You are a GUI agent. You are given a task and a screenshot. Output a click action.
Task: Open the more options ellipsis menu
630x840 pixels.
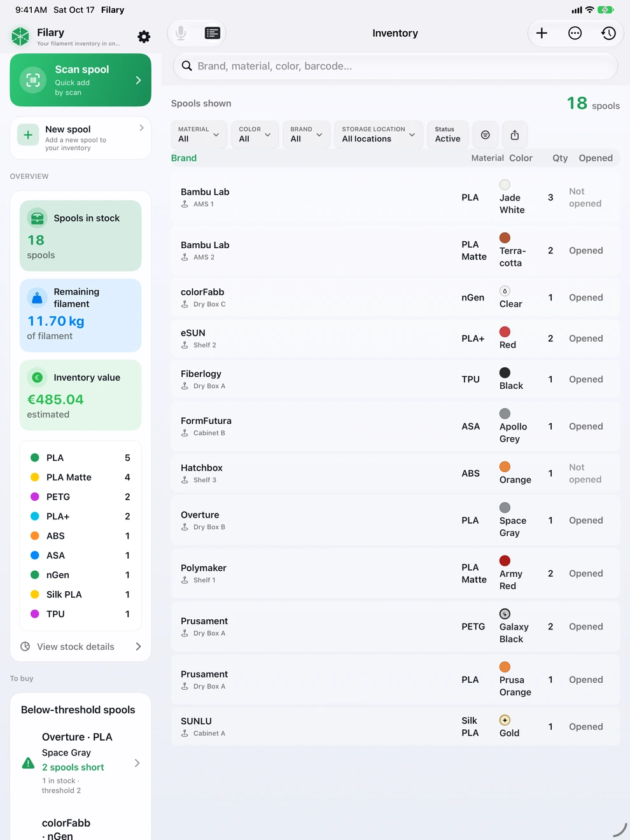pos(575,33)
